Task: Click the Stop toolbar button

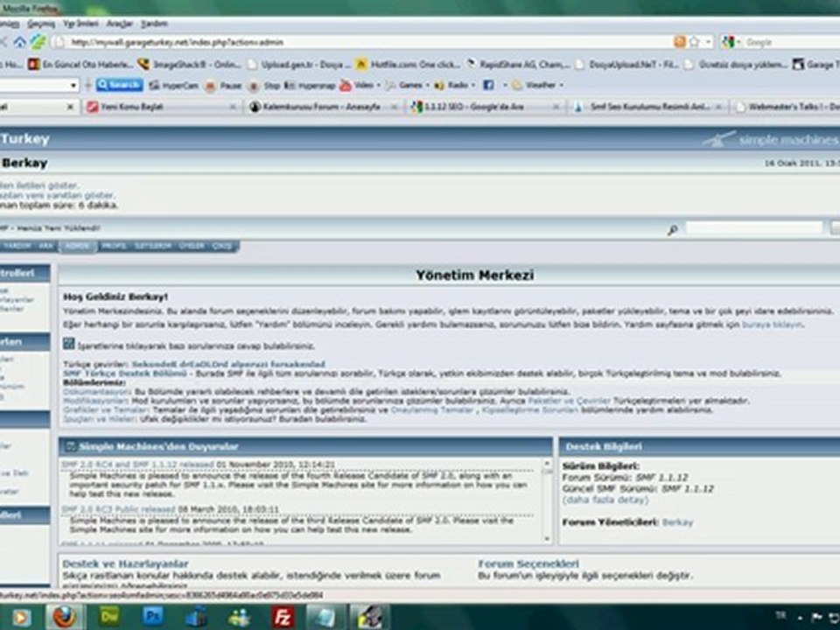Action: (x=264, y=85)
